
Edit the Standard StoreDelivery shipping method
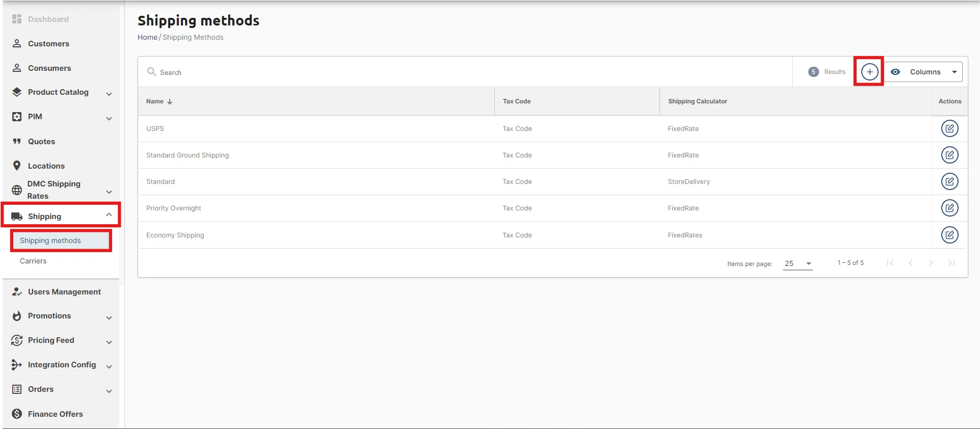point(949,181)
